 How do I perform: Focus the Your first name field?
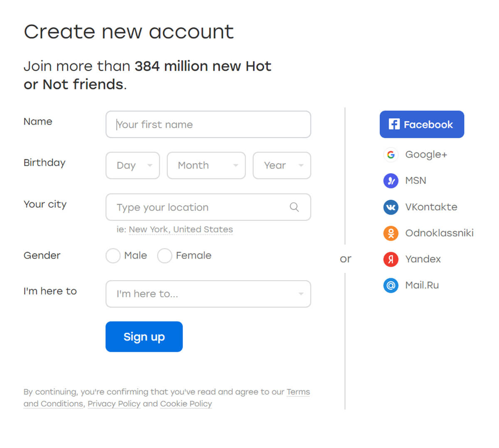tap(208, 124)
